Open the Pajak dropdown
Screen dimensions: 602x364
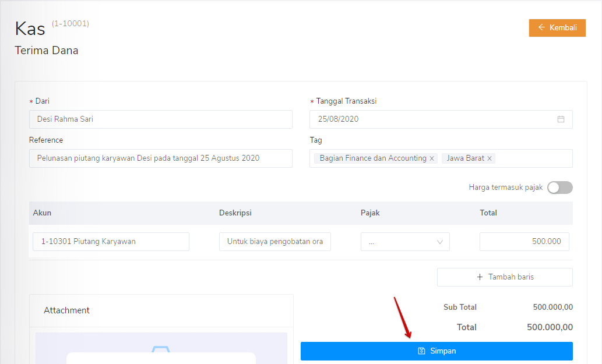405,242
